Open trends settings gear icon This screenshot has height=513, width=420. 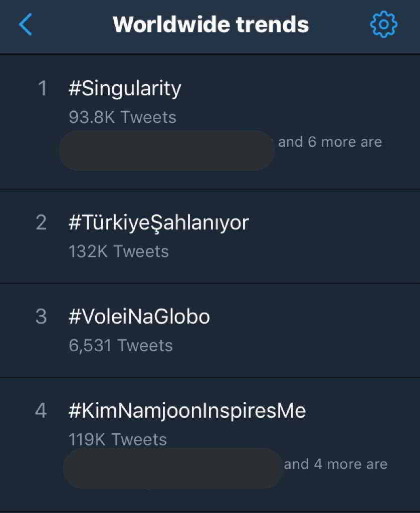(383, 24)
